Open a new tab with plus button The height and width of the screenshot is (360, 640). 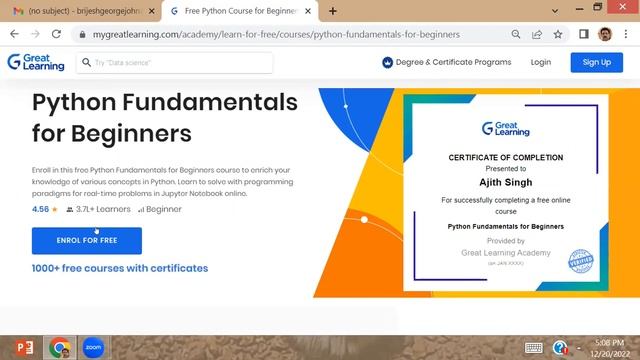[x=333, y=11]
